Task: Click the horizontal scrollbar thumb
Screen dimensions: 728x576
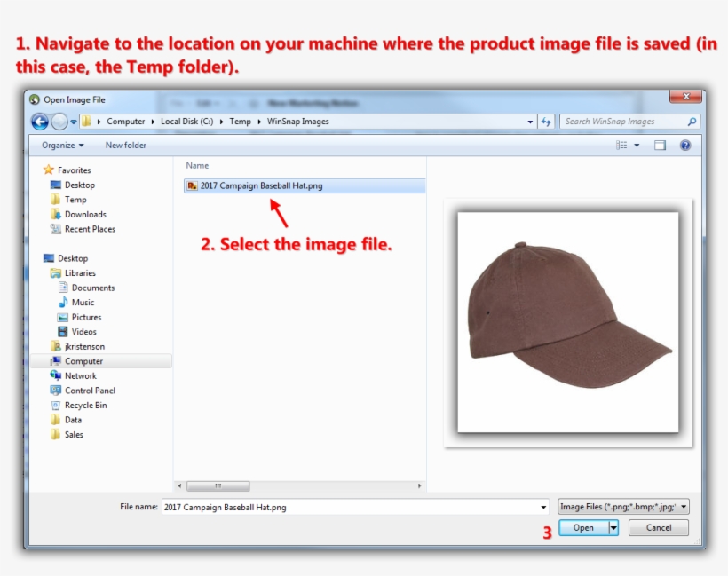Action: click(218, 485)
